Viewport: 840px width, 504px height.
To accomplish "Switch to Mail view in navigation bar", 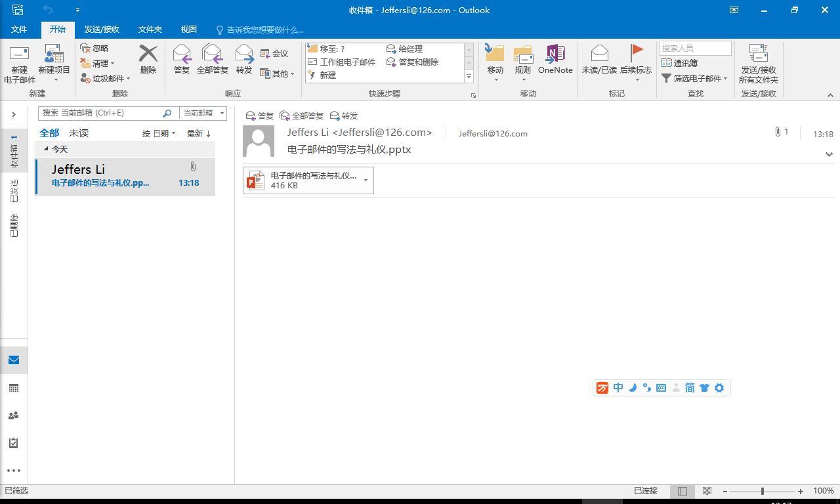I will 14,360.
